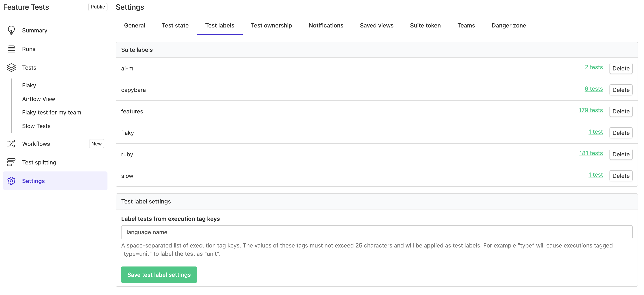Click the Settings gear icon
Image resolution: width=644 pixels, height=295 pixels.
[11, 181]
